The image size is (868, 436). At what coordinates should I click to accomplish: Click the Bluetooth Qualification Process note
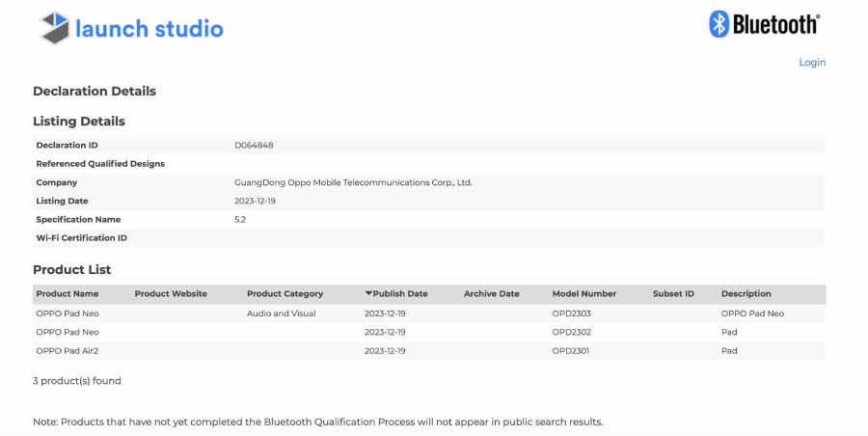(x=317, y=422)
